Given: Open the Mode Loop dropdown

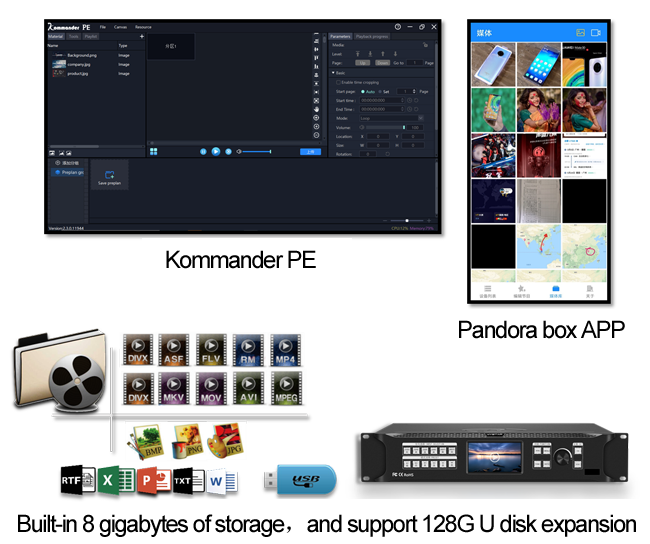Looking at the screenshot, I should (391, 118).
